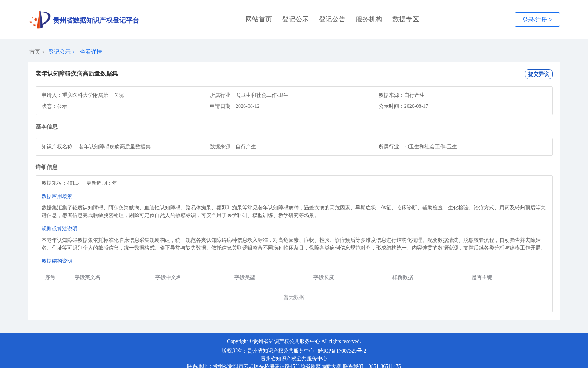Click the 状态：公示 status text
The image size is (588, 368).
tap(54, 106)
